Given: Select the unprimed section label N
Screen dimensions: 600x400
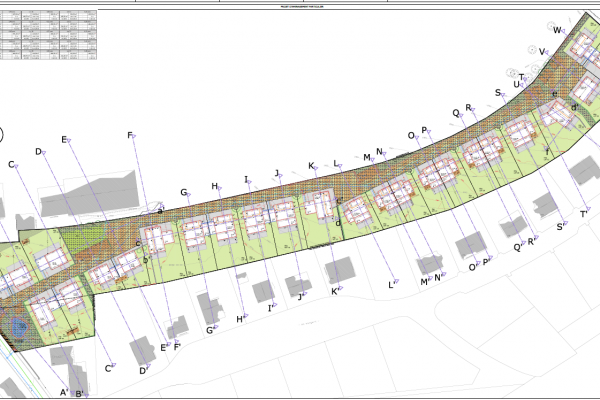Looking at the screenshot, I should 379,152.
